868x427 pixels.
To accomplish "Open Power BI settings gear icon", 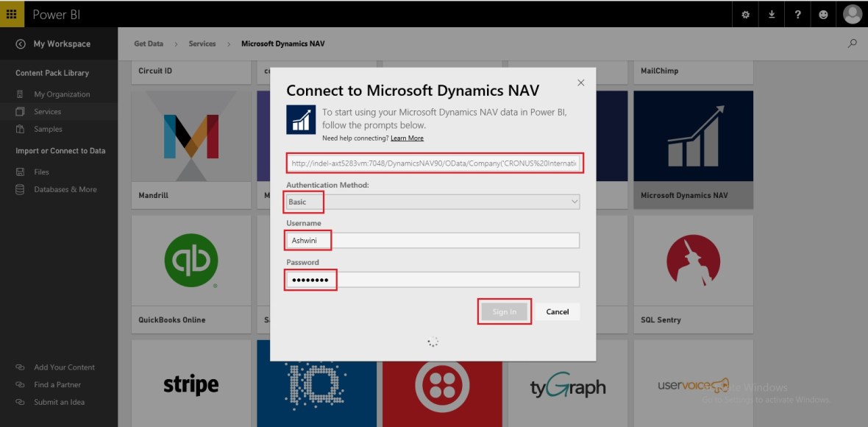I will click(x=745, y=13).
